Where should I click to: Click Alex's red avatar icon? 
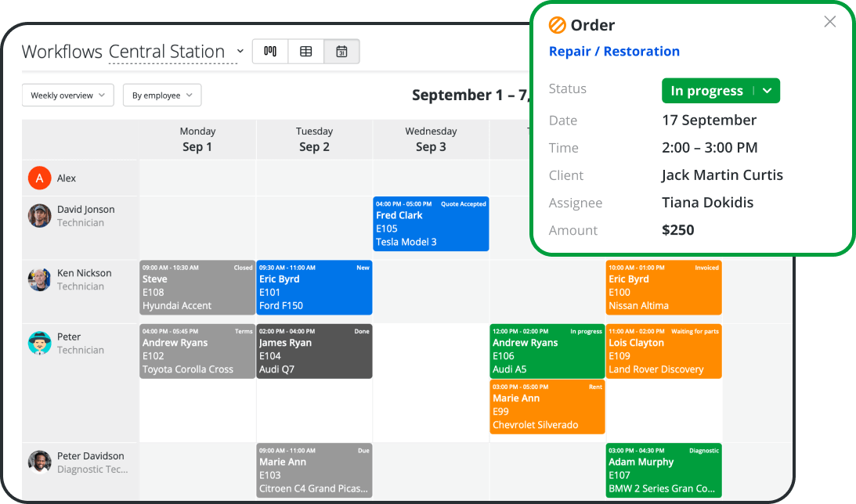point(39,178)
